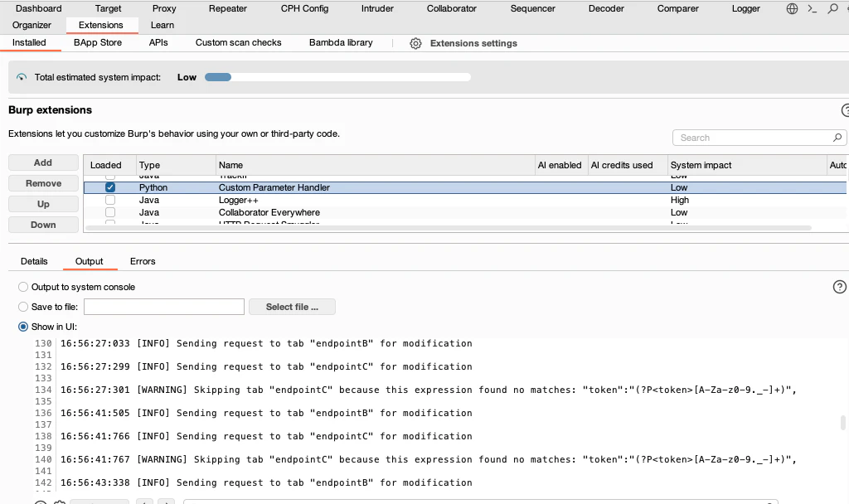Screen dimensions: 849x504
Task: Sort by the AI enabled column header
Action: [x=561, y=165]
